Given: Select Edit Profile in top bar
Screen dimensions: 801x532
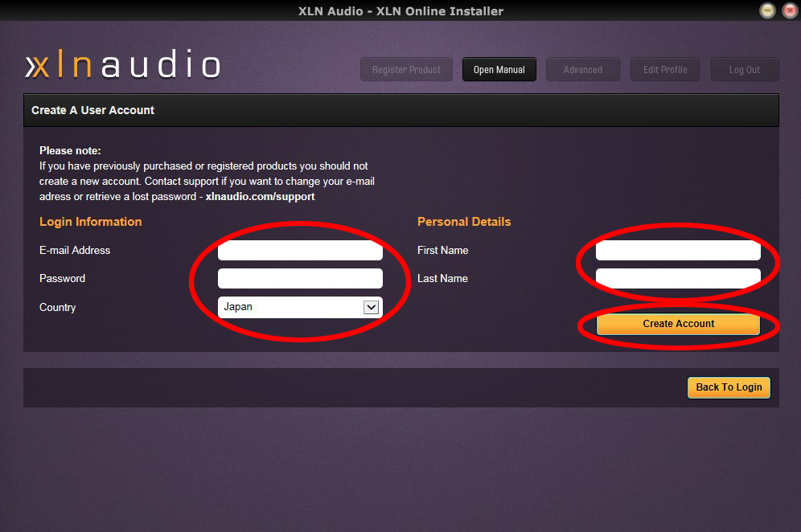Looking at the screenshot, I should pyautogui.click(x=665, y=69).
